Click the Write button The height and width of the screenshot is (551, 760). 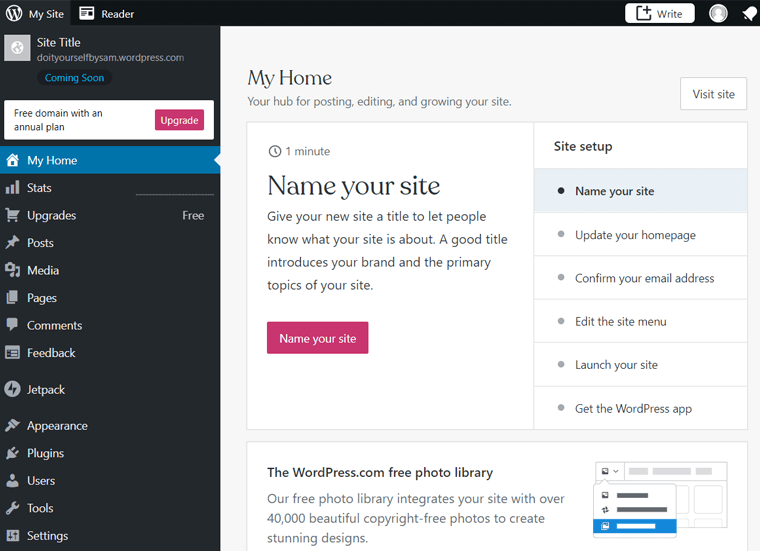click(659, 13)
